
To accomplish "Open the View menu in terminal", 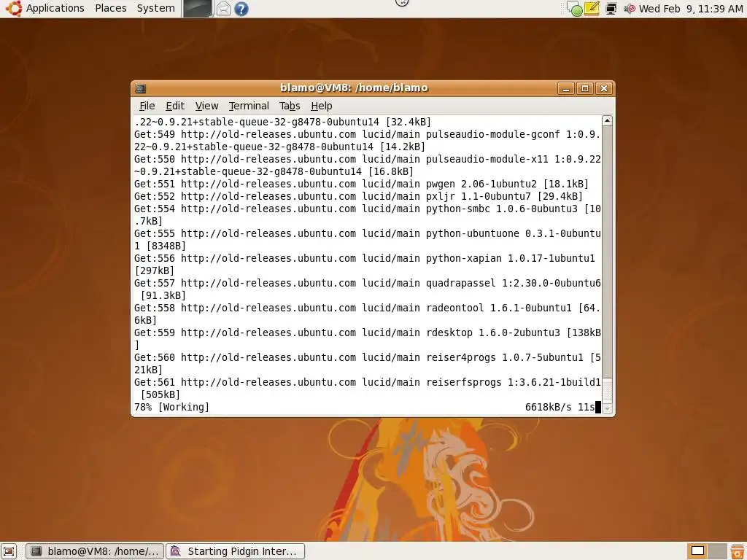I will pos(206,106).
